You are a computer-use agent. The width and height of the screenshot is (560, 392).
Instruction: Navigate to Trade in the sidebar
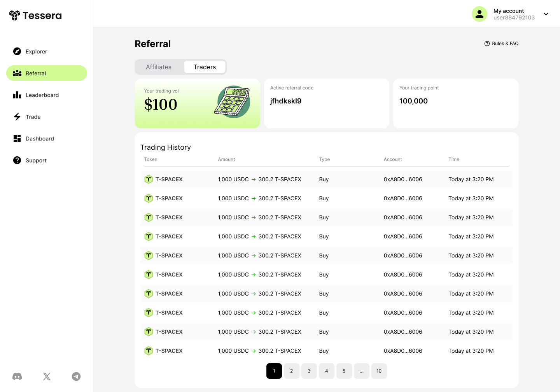tap(33, 117)
